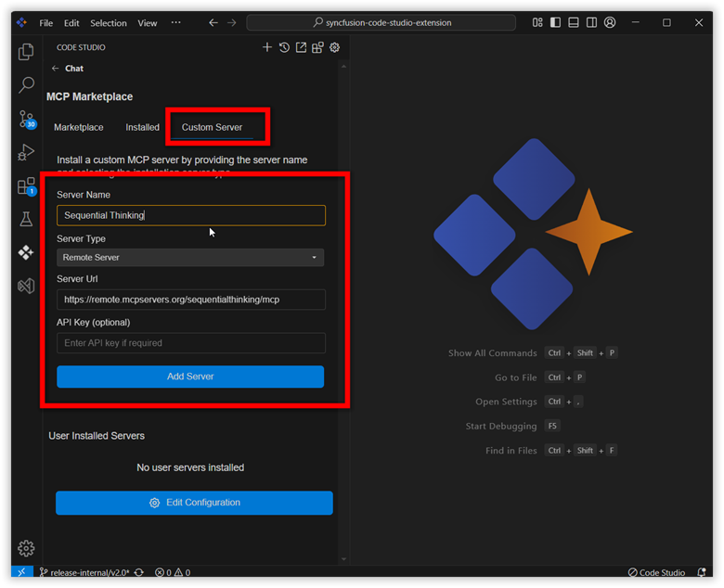
Task: Expand the hidden menu items ellipsis
Action: coord(176,22)
